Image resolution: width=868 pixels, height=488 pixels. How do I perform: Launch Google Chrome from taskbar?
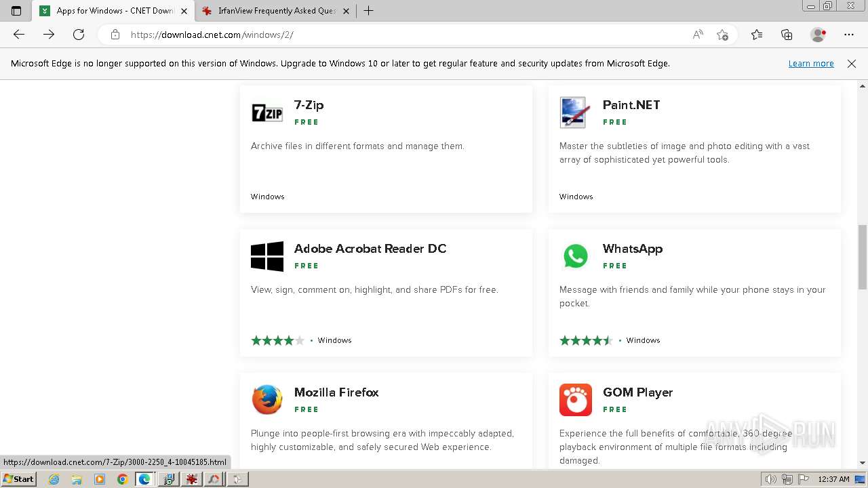pyautogui.click(x=122, y=479)
